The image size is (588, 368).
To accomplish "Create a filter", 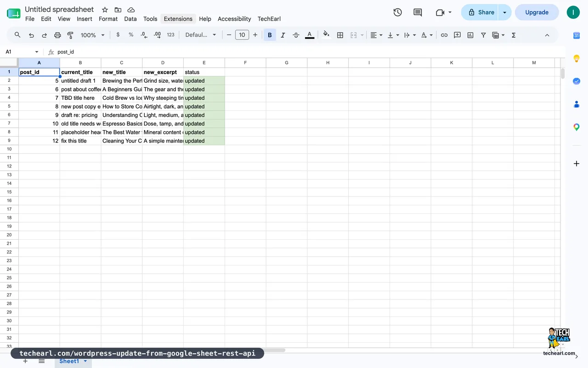I will pos(483,35).
